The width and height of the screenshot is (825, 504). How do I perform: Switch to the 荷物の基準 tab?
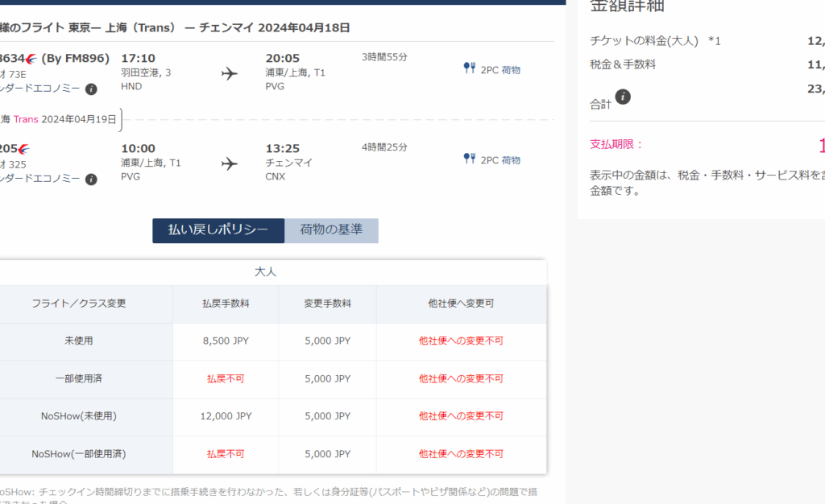coord(331,230)
